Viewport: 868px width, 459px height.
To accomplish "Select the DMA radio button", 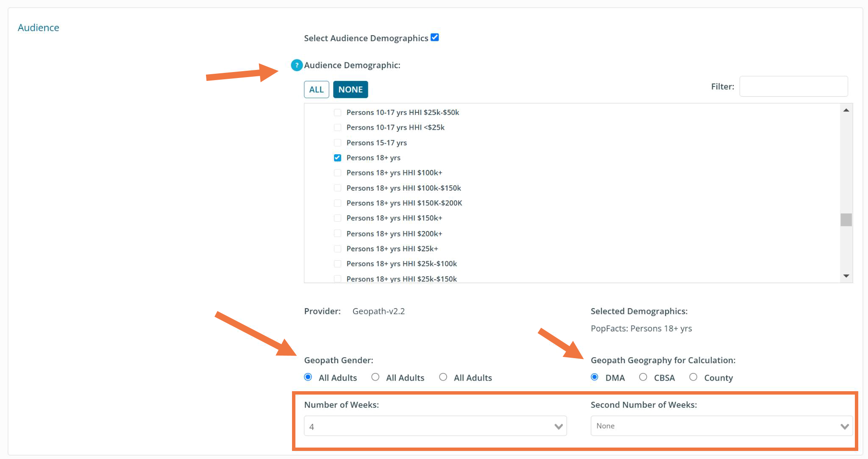I will point(595,377).
